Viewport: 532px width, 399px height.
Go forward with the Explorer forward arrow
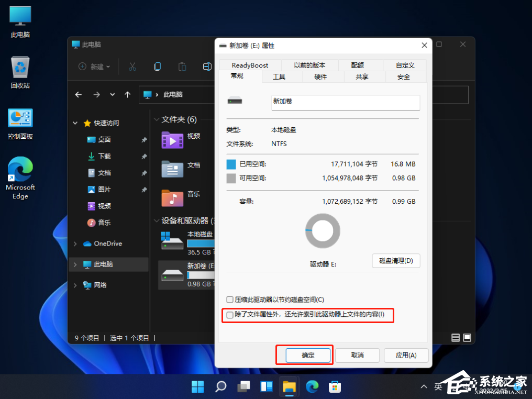[x=97, y=95]
